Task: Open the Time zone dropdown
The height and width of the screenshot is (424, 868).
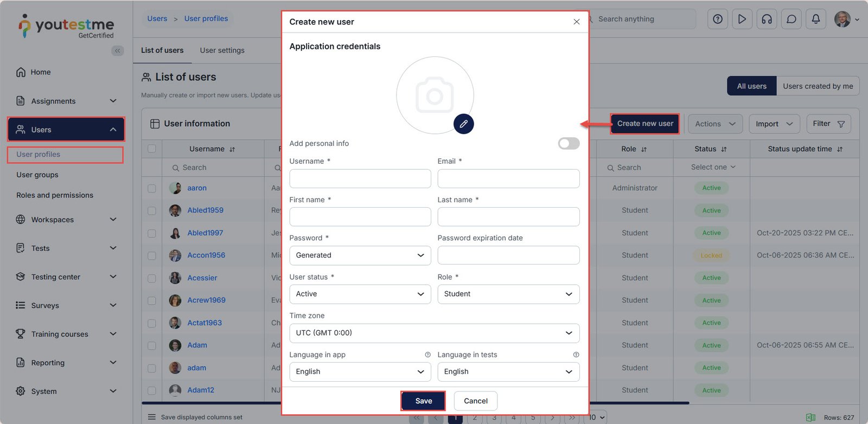Action: 434,333
